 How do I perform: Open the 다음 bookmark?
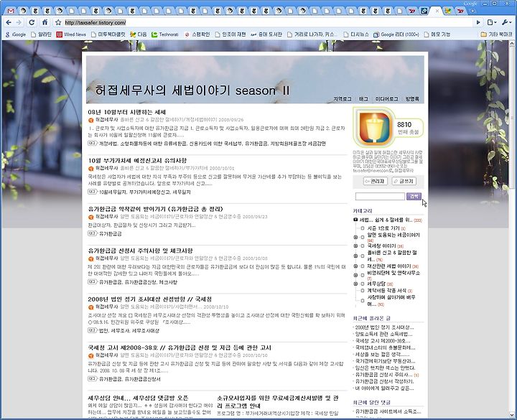(139, 34)
